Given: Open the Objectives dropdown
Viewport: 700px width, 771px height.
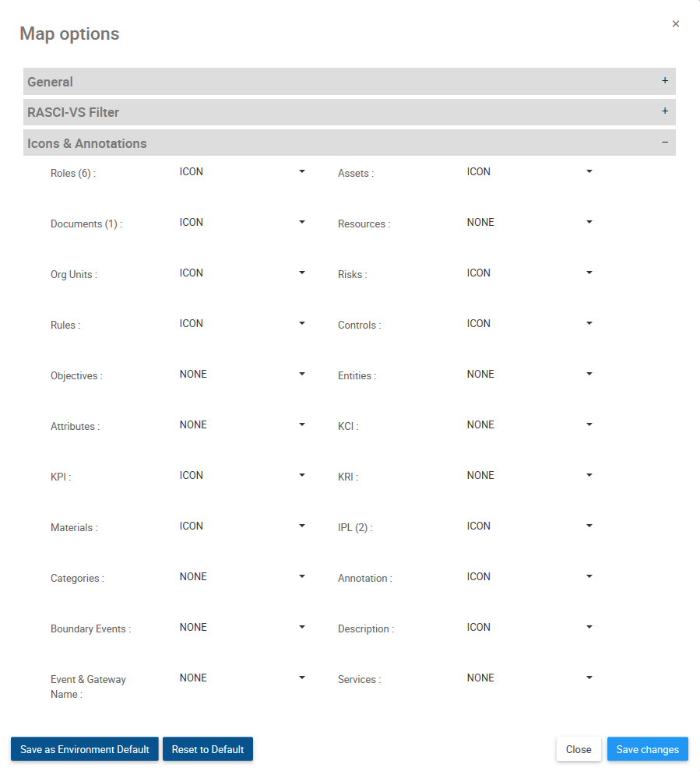Looking at the screenshot, I should pos(242,375).
